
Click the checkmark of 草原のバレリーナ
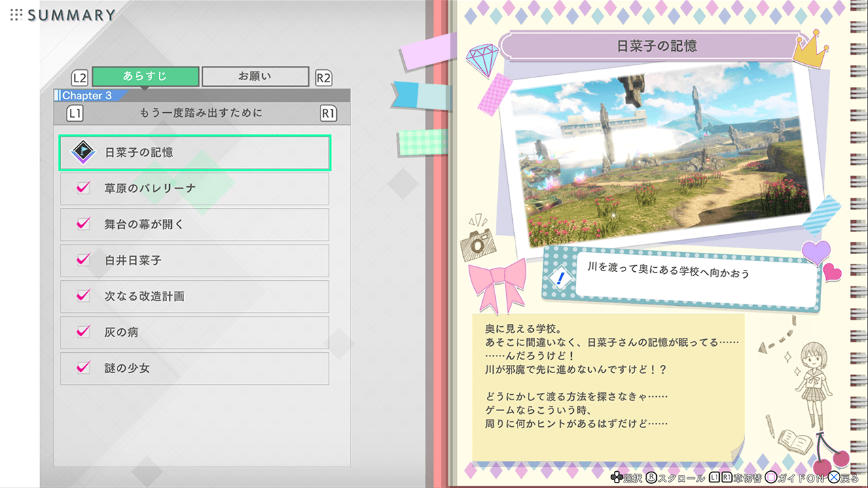click(x=84, y=188)
